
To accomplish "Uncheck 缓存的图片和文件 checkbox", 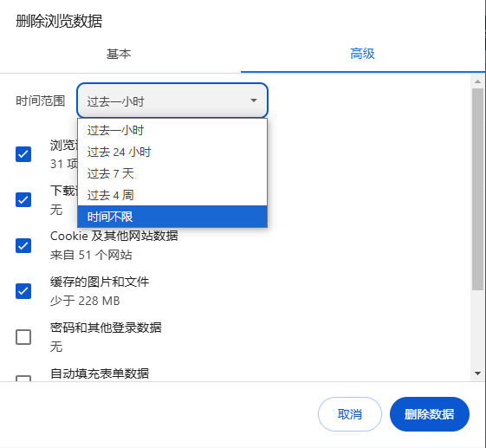I will pyautogui.click(x=23, y=291).
